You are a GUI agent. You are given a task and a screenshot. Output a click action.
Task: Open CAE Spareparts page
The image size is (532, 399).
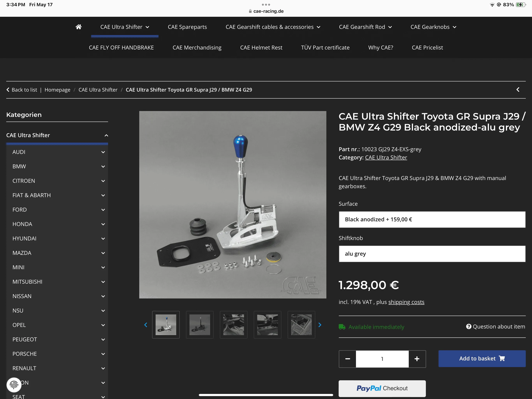[x=187, y=27]
